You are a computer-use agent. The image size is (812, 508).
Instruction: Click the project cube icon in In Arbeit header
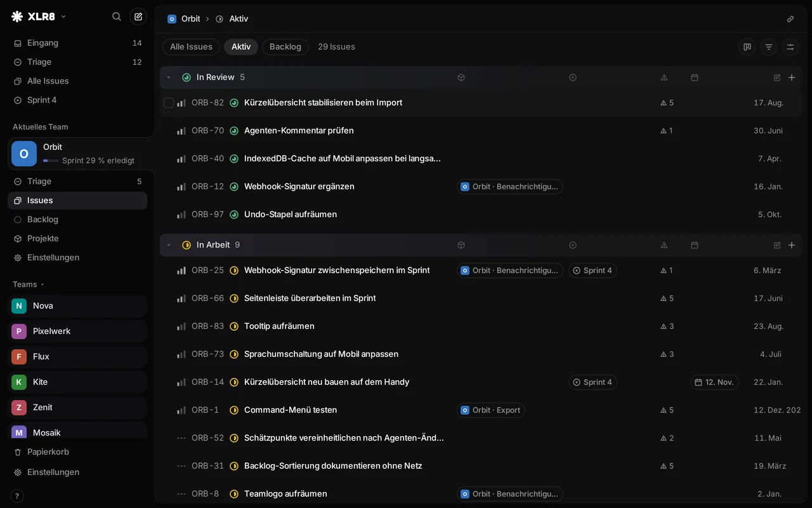point(461,245)
